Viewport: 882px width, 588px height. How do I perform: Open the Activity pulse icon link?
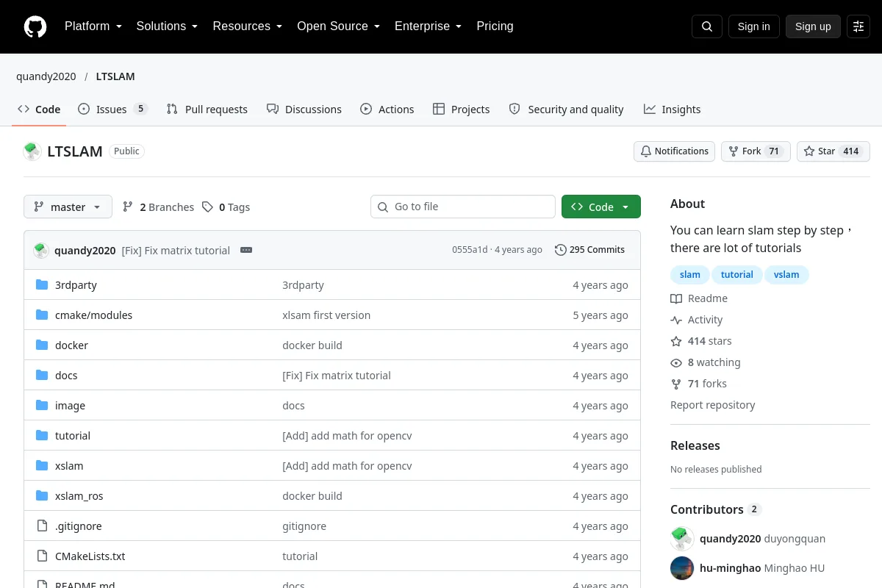pos(676,320)
